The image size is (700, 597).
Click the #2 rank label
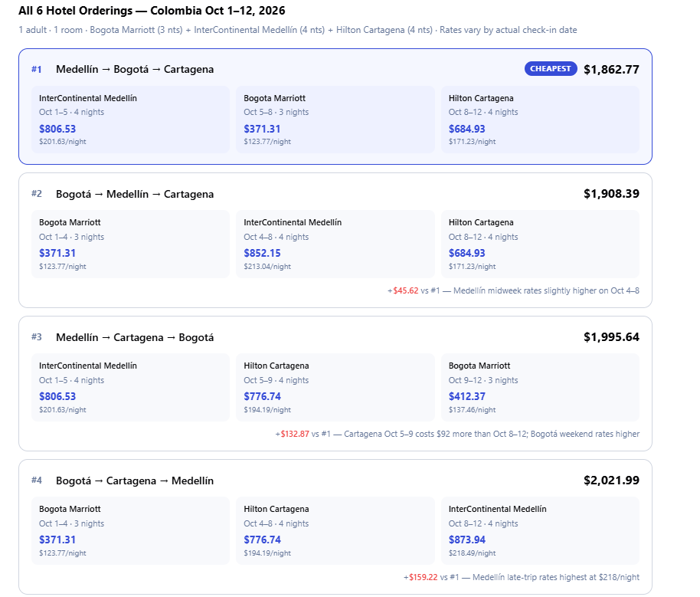pyautogui.click(x=36, y=193)
